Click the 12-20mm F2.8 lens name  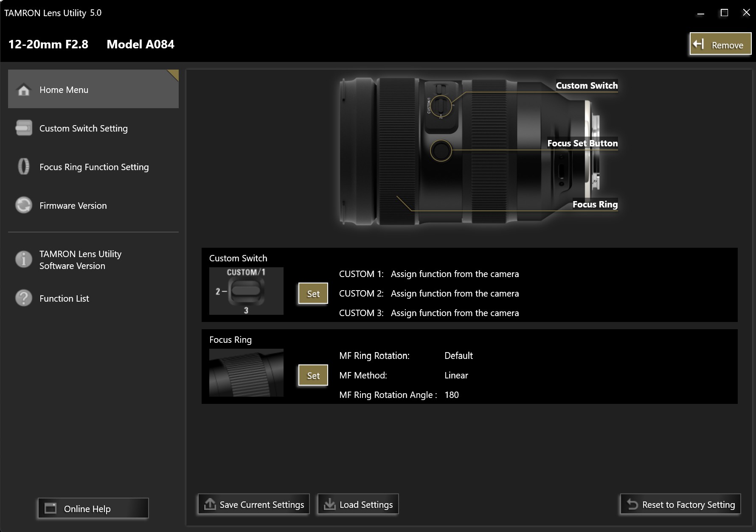click(48, 44)
